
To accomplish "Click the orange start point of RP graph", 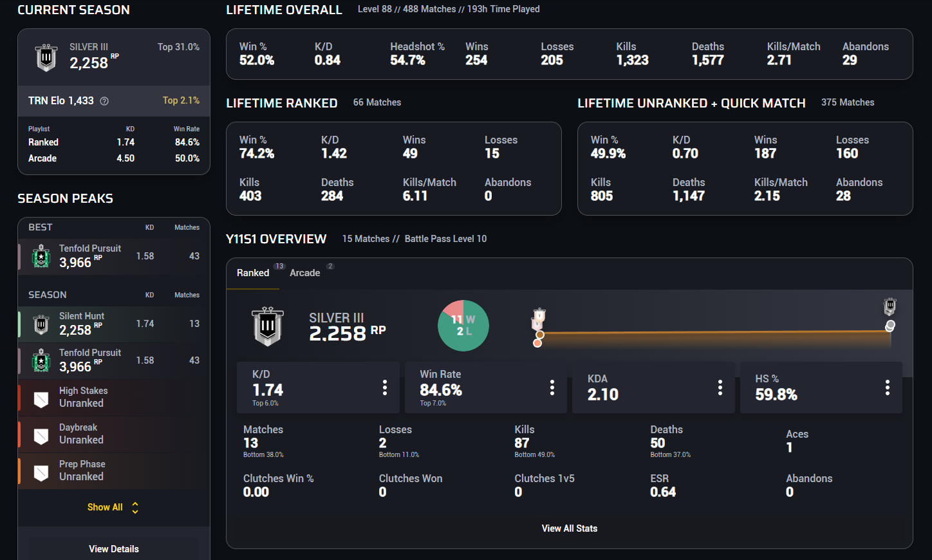I will (537, 343).
